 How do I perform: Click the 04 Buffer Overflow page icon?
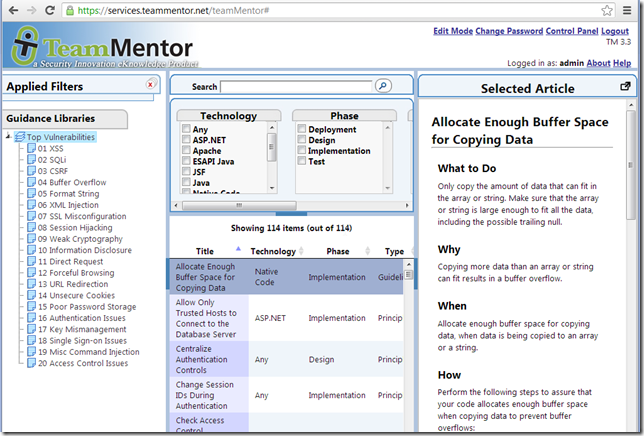[31, 182]
